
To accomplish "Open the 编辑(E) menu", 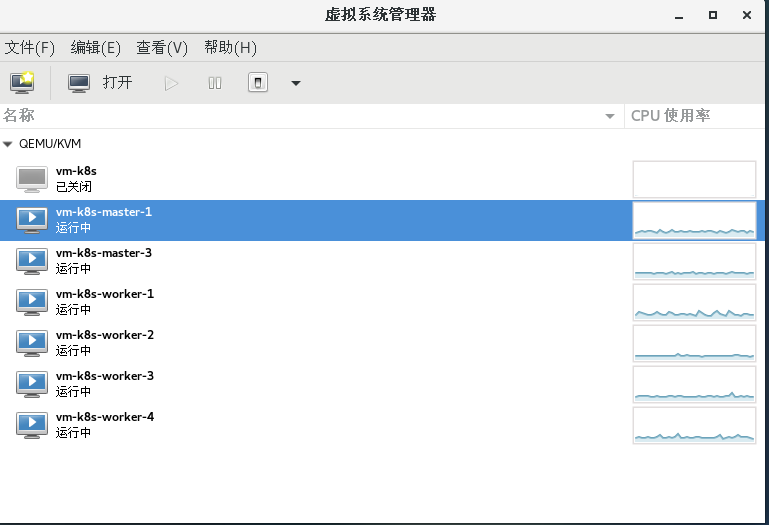I will [x=95, y=48].
